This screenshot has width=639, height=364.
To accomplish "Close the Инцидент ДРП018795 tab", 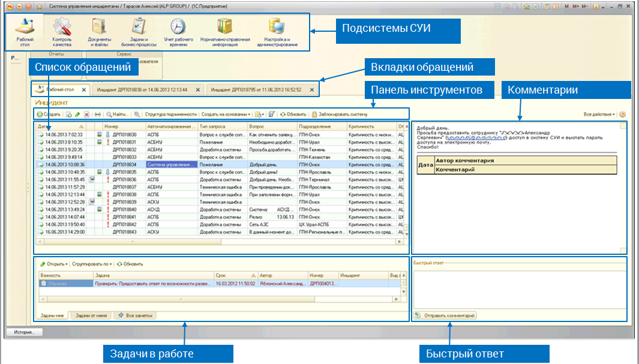I will tap(312, 89).
